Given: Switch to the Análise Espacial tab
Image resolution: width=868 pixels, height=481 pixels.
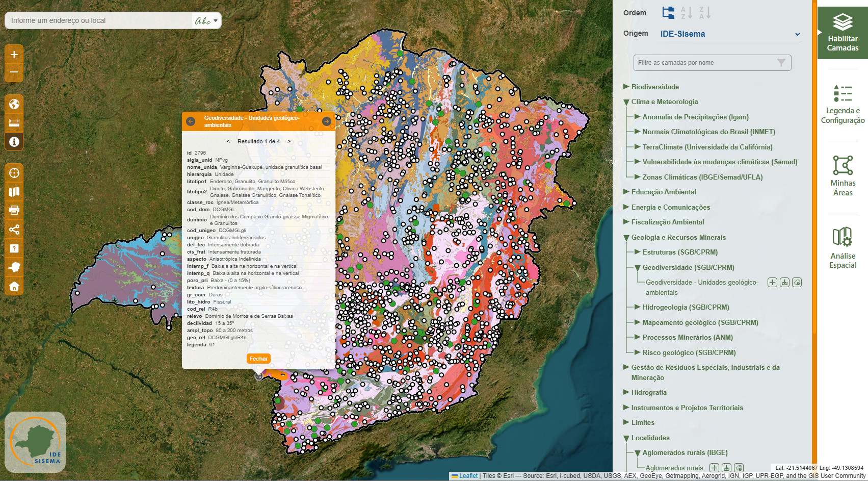Looking at the screenshot, I should point(843,248).
